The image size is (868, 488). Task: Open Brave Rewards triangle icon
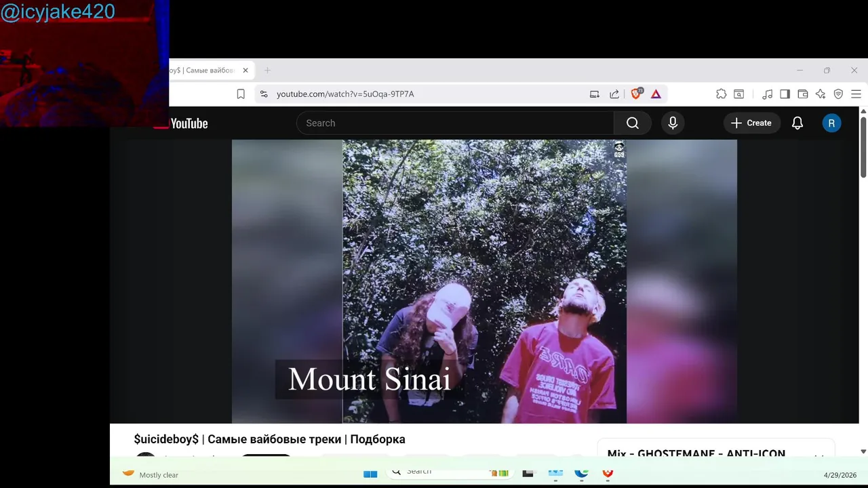coord(656,94)
